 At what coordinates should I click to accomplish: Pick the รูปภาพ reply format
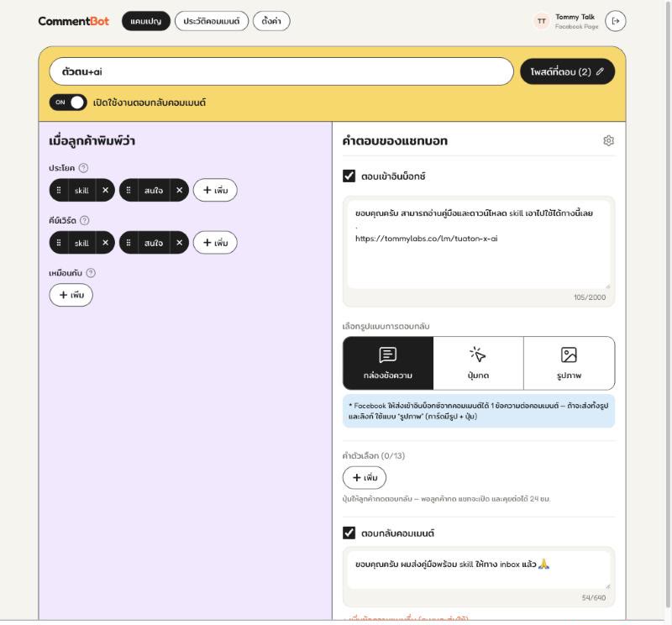(x=570, y=363)
